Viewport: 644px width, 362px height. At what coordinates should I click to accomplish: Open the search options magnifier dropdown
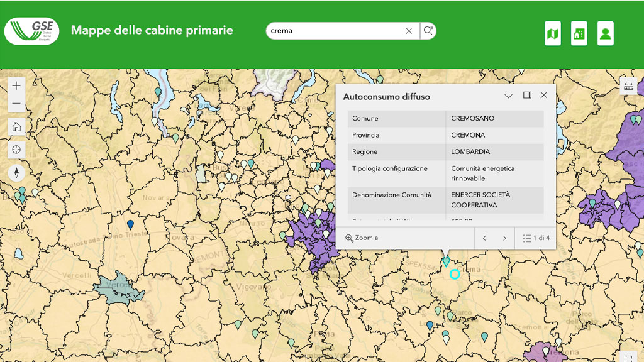428,31
